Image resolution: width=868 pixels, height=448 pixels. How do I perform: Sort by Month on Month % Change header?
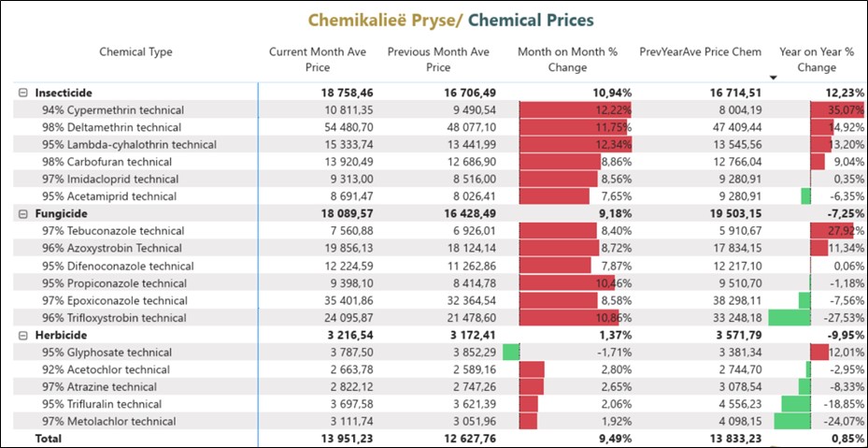coord(567,59)
